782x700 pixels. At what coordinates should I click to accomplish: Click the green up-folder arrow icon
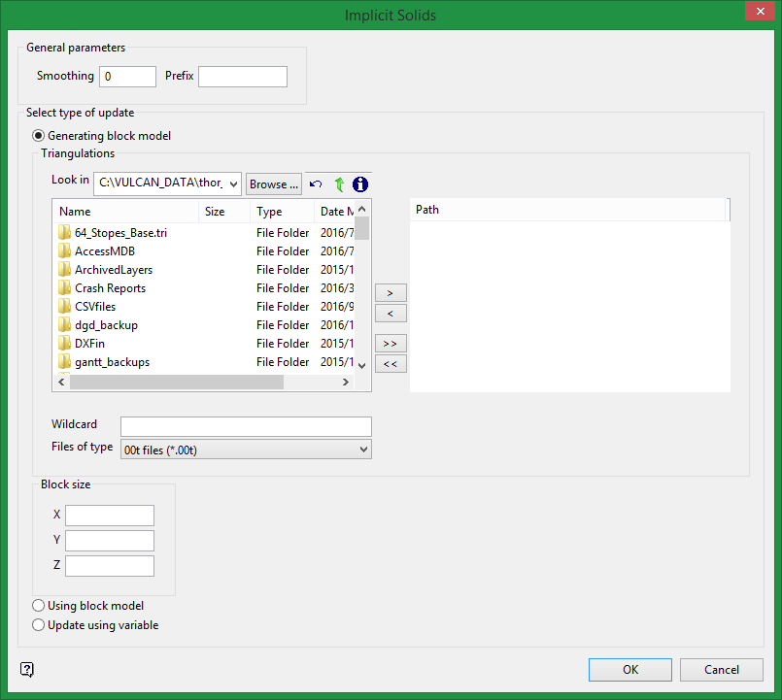[x=339, y=184]
